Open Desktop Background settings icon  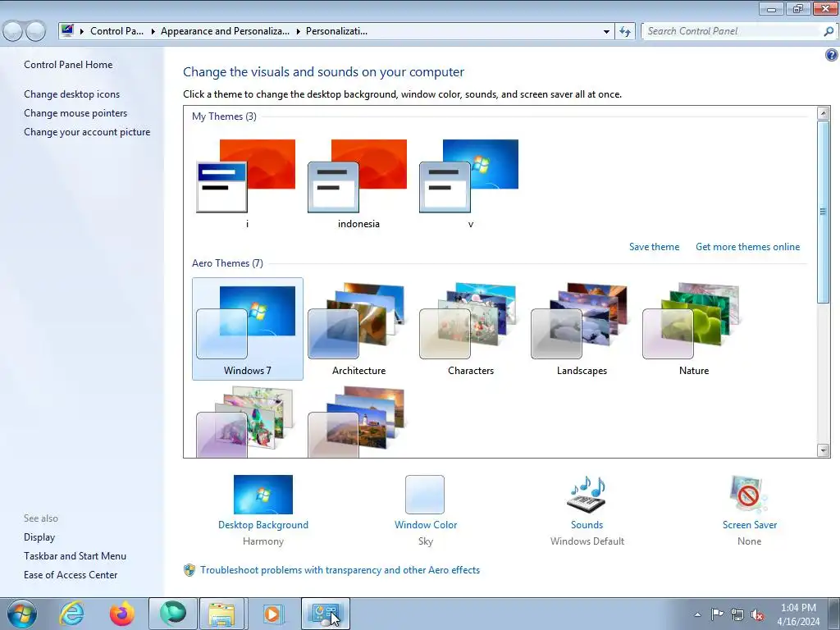pos(263,495)
